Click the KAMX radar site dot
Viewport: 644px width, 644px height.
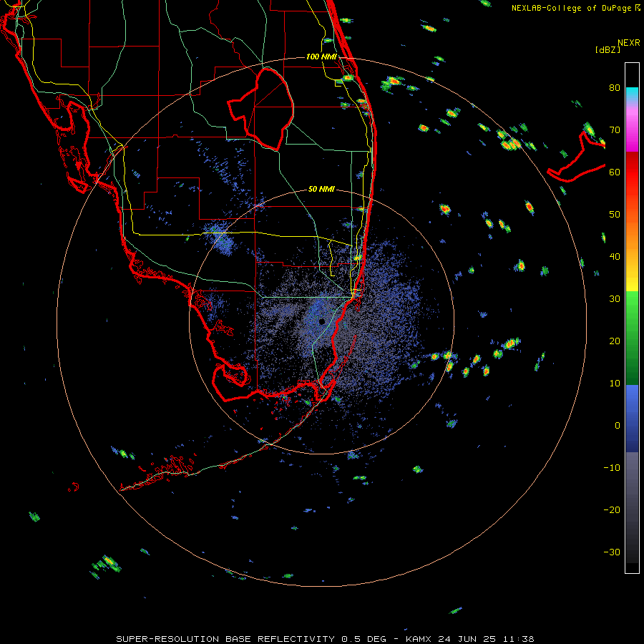pyautogui.click(x=321, y=321)
